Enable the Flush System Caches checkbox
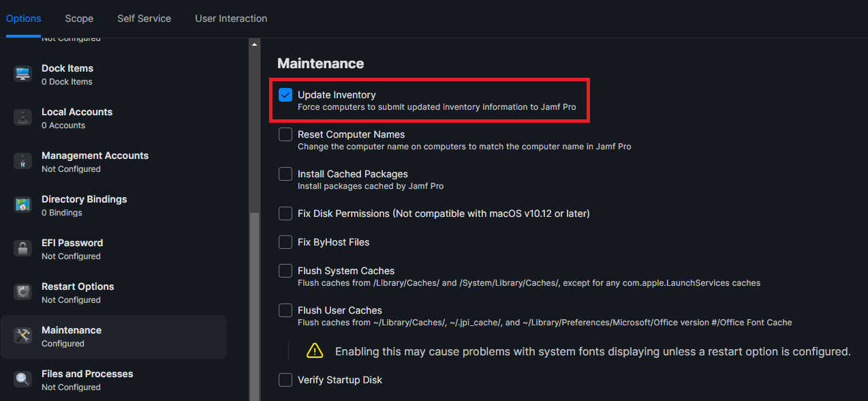868x401 pixels. coord(285,271)
